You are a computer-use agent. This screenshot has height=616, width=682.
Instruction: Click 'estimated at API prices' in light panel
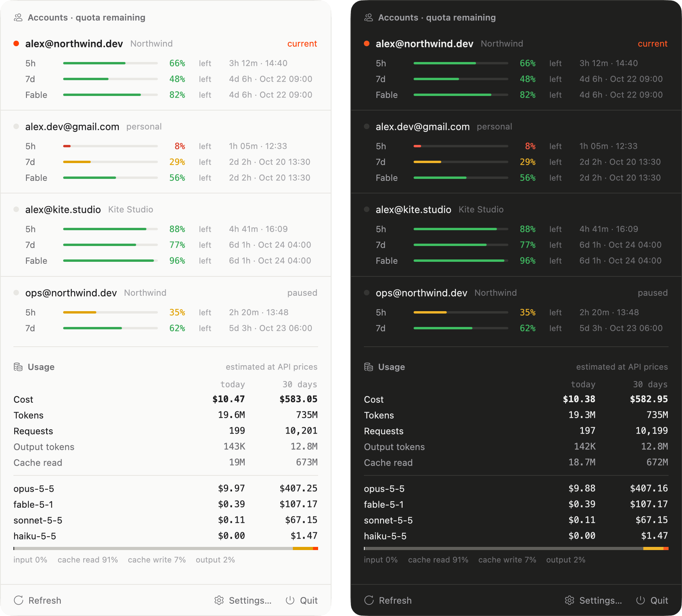pyautogui.click(x=272, y=367)
